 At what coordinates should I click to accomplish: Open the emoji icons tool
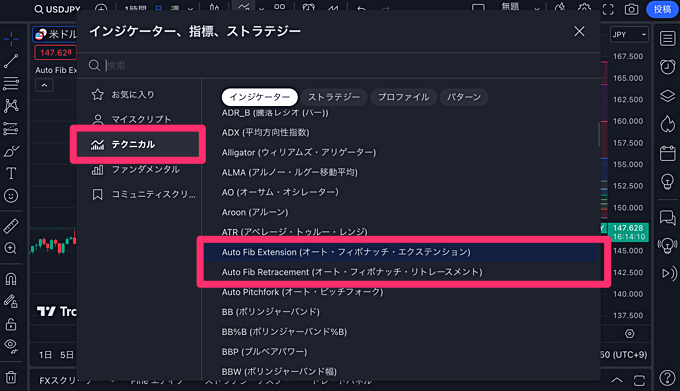coord(11,196)
